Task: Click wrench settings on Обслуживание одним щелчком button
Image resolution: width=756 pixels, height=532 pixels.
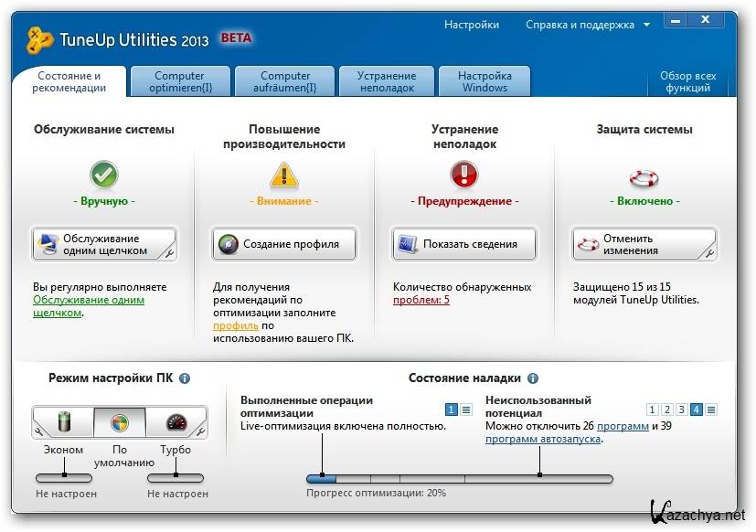Action: (168, 252)
